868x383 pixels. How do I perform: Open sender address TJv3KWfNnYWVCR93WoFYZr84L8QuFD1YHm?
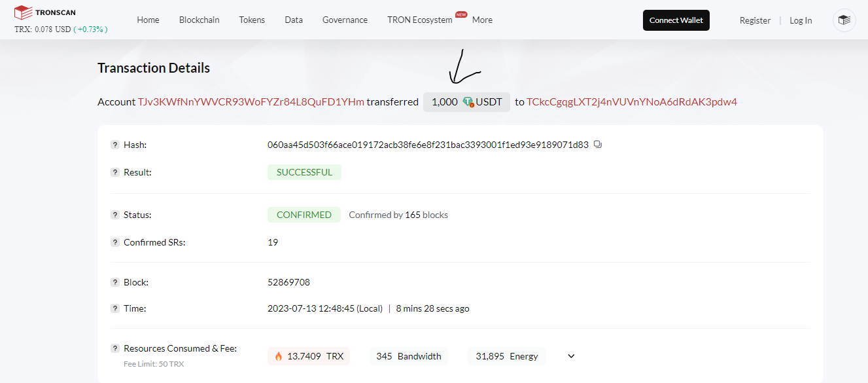point(251,101)
